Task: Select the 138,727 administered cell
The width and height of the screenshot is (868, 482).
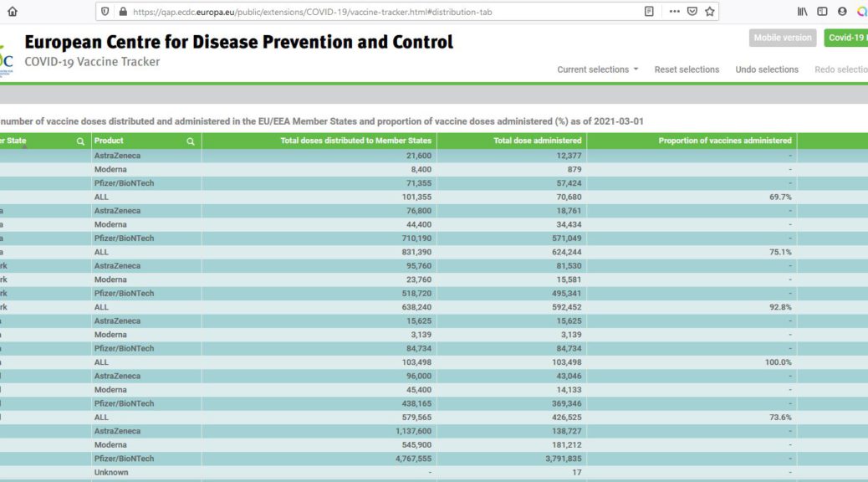Action: click(x=512, y=431)
